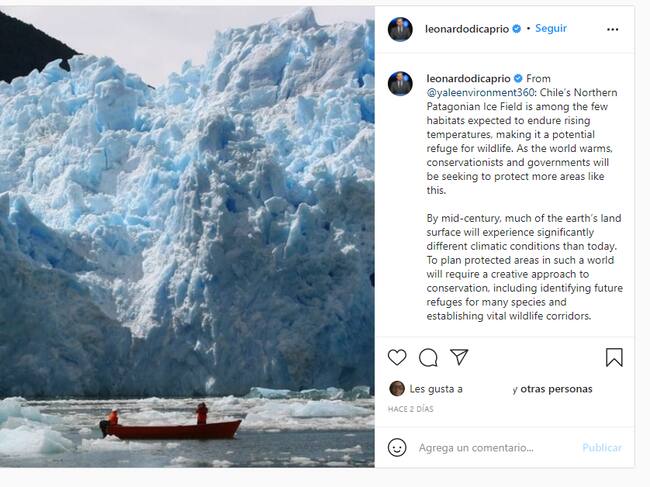Click the profile avatar in post header
The height and width of the screenshot is (487, 650).
pyautogui.click(x=400, y=29)
